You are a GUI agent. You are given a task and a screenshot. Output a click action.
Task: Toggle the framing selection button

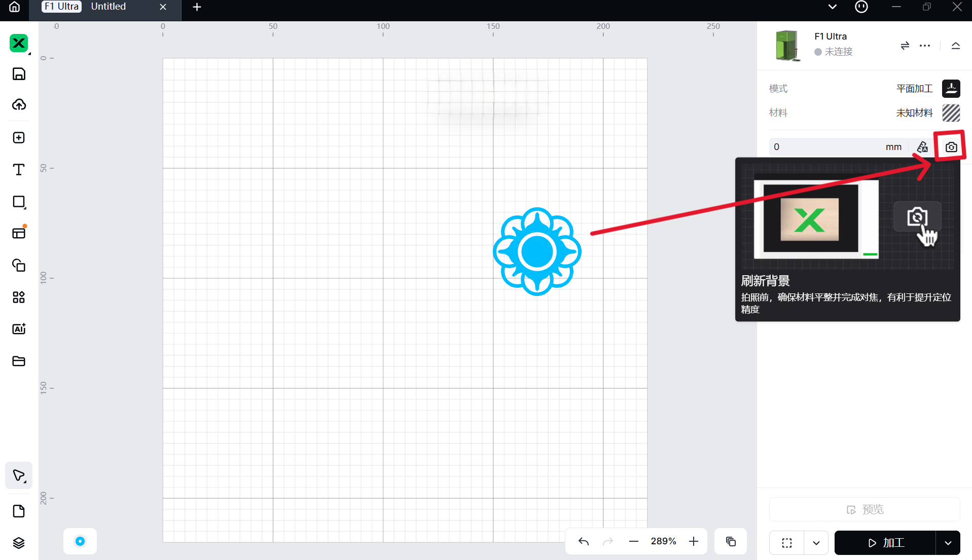point(786,543)
